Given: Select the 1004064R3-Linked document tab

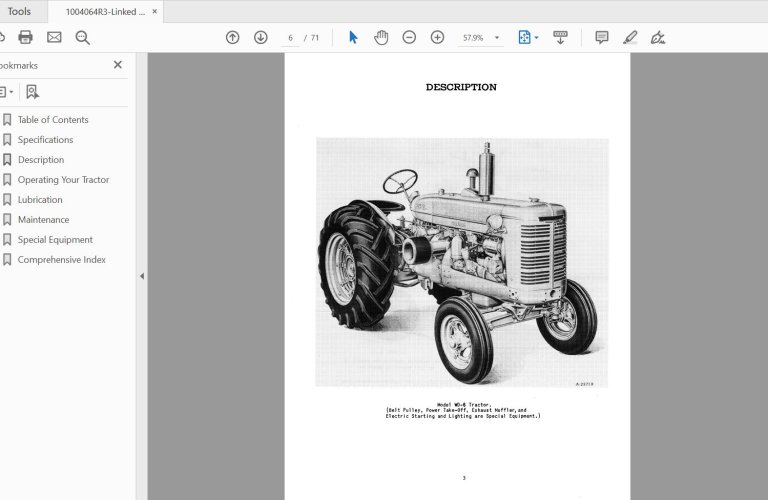Looking at the screenshot, I should coord(105,12).
